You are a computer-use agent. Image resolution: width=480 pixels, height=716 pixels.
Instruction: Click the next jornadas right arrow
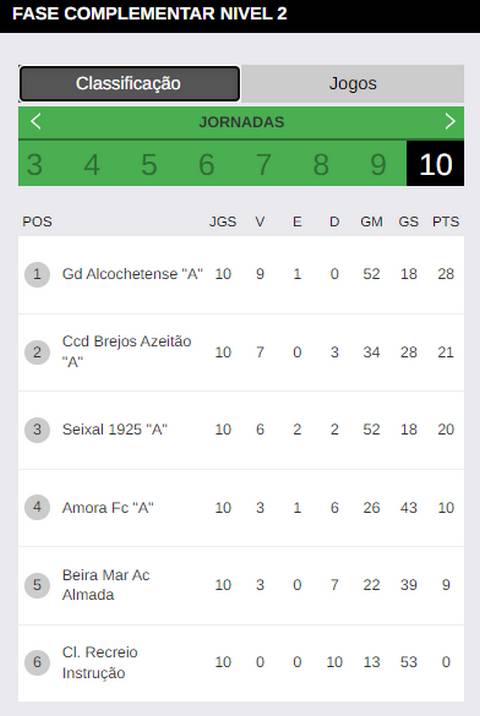(x=450, y=121)
